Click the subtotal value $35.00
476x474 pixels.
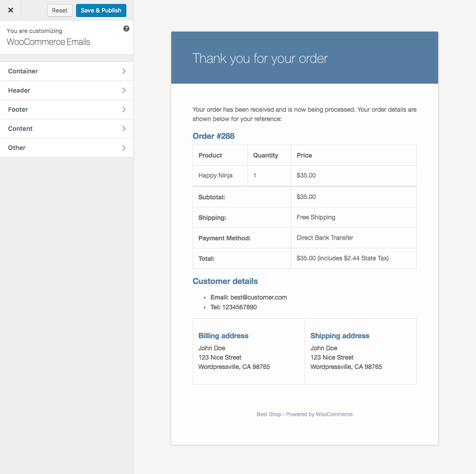click(x=306, y=197)
